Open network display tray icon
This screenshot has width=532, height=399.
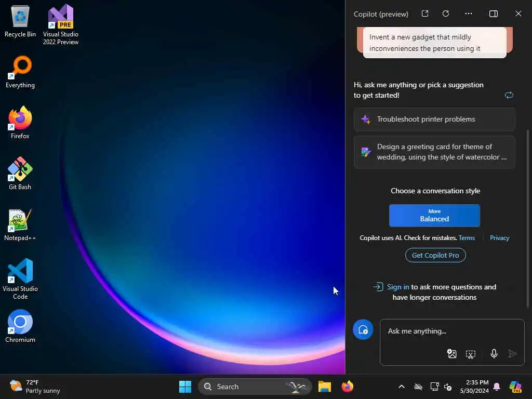coord(434,387)
